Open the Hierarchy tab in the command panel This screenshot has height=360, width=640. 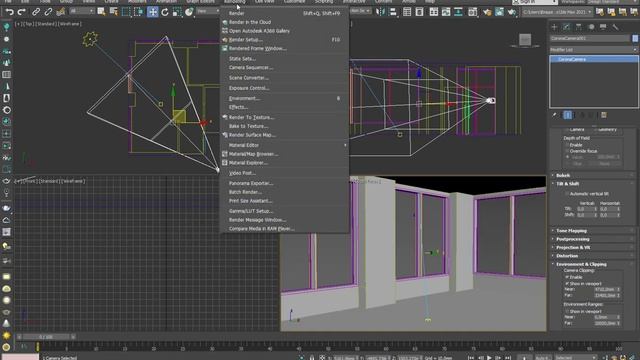pos(579,27)
